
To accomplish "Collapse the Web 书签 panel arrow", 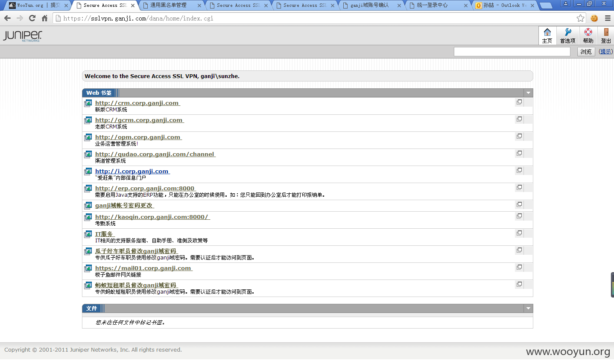I will tap(528, 93).
